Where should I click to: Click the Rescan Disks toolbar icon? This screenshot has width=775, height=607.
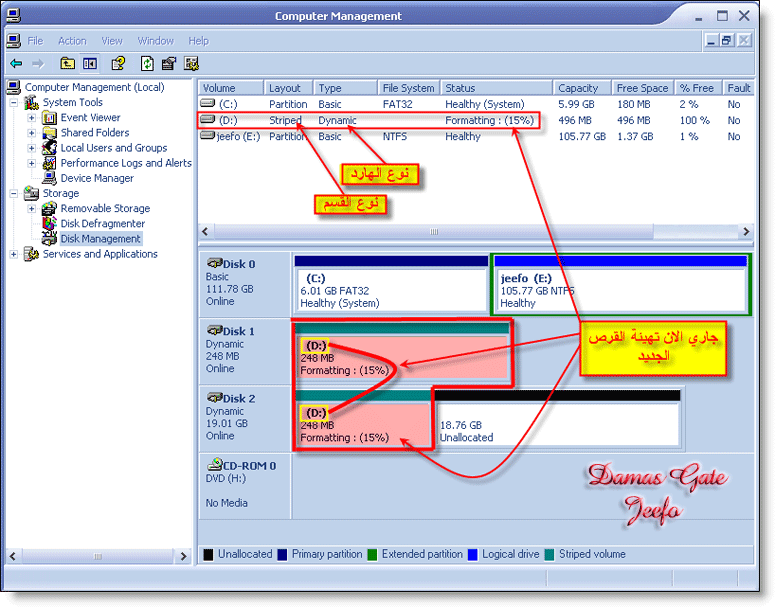click(x=169, y=63)
